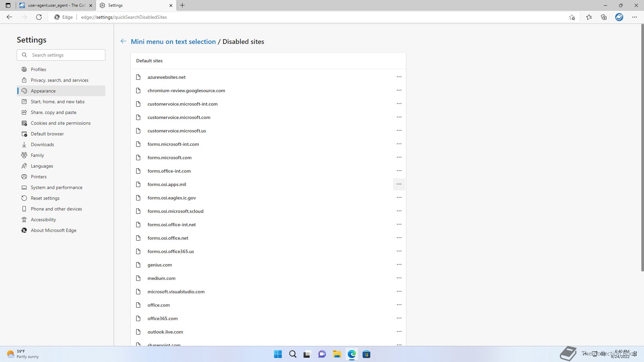
Task: Open Share, copy and paste settings
Action: click(x=61, y=112)
